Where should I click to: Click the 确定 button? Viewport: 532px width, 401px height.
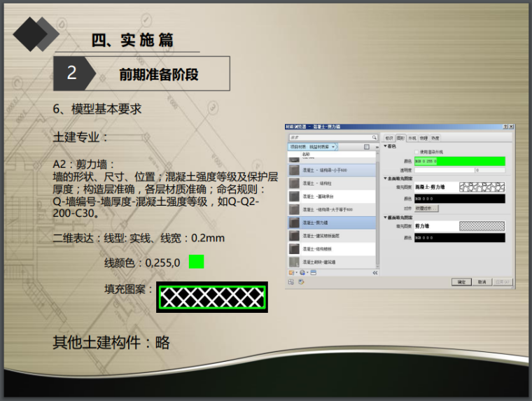pos(461,281)
